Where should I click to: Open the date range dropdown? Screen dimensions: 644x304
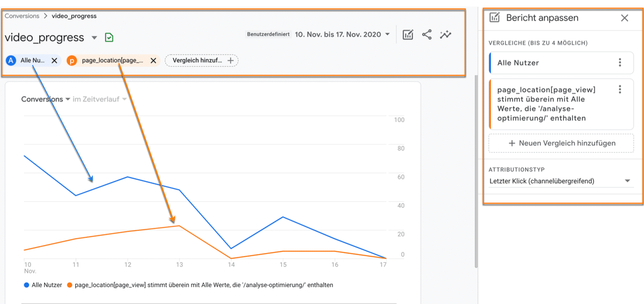click(342, 34)
